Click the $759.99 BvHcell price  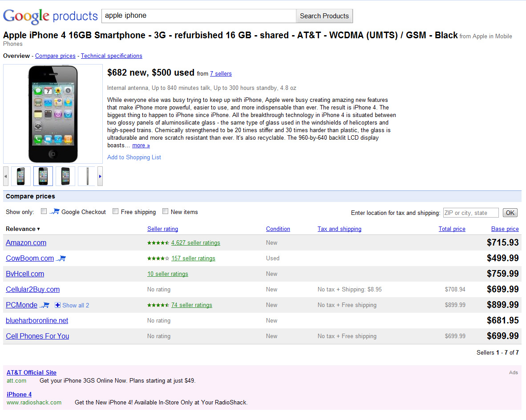tap(502, 274)
